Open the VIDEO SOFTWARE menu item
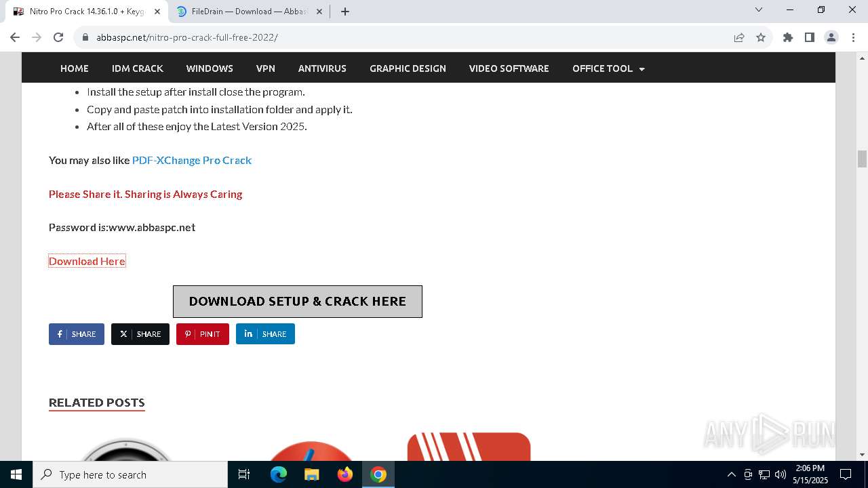The image size is (868, 488). pyautogui.click(x=509, y=68)
